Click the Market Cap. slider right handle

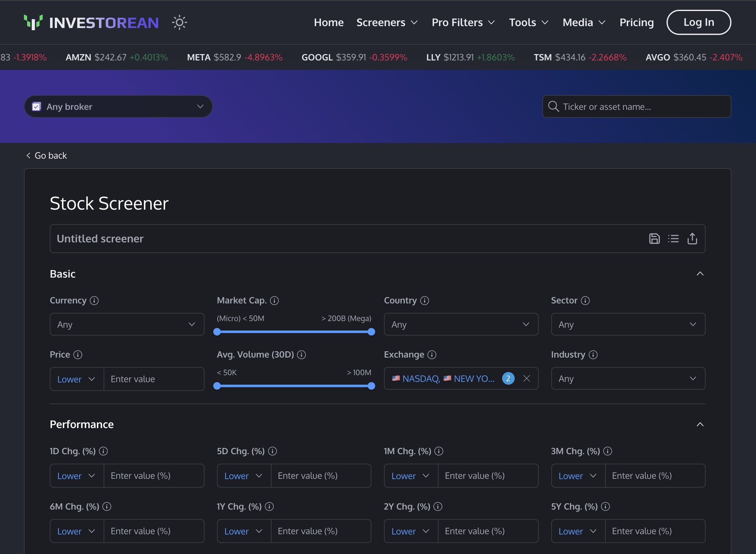click(x=371, y=332)
